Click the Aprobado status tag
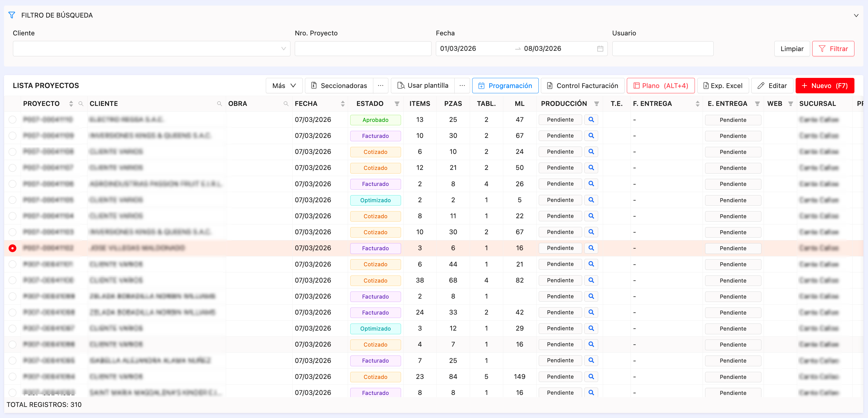The width and height of the screenshot is (868, 418). point(375,120)
